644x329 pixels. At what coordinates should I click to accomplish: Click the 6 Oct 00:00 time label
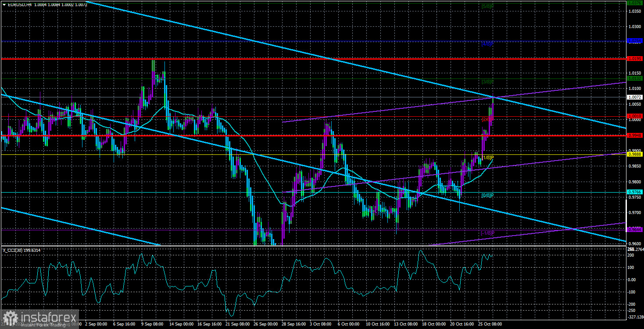point(348,324)
